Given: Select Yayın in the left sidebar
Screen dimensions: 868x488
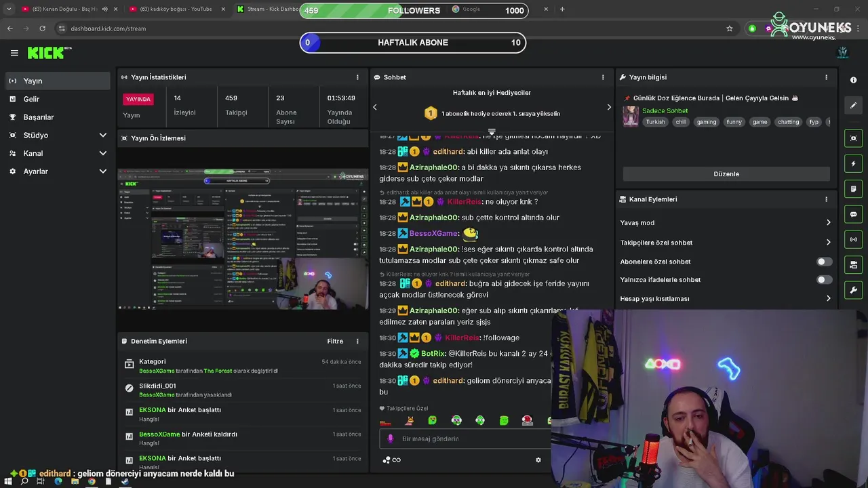Looking at the screenshot, I should click(58, 81).
